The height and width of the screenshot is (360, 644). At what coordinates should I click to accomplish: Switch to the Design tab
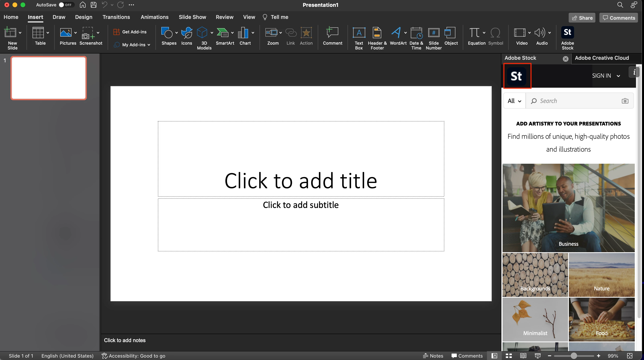pyautogui.click(x=84, y=17)
